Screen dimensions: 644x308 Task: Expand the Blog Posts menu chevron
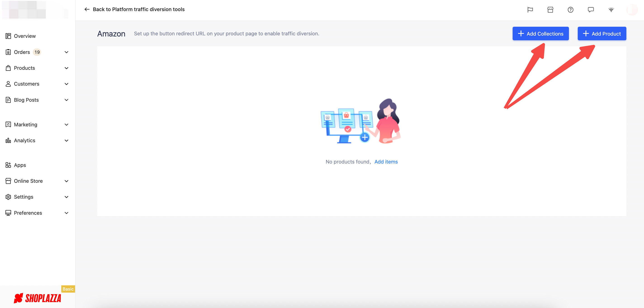click(x=66, y=100)
